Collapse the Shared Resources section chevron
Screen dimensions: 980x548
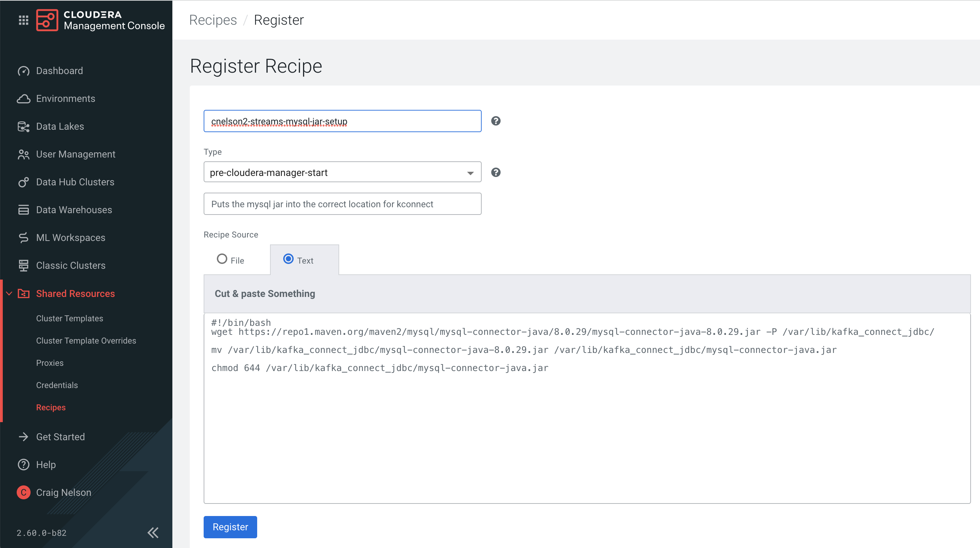click(9, 293)
